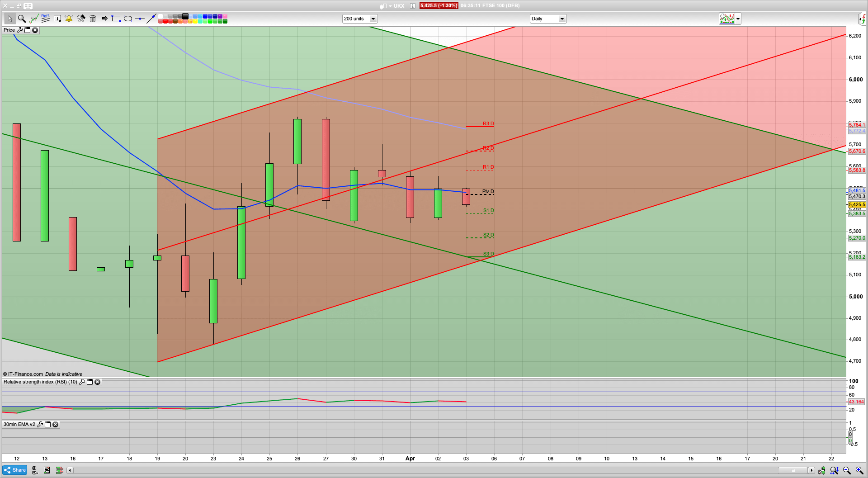Toggle maximize on the Price panel
This screenshot has width=868, height=478.
[x=27, y=30]
